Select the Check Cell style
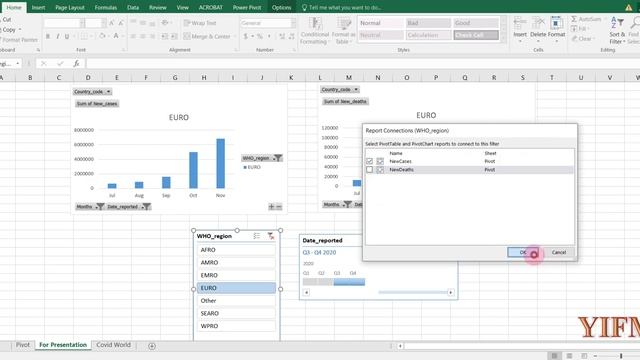Screen dimensions: 640x360 476,35
